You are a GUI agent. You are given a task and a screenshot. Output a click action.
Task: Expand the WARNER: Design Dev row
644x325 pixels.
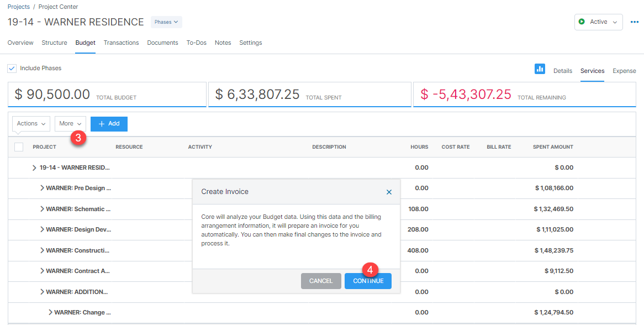41,229
